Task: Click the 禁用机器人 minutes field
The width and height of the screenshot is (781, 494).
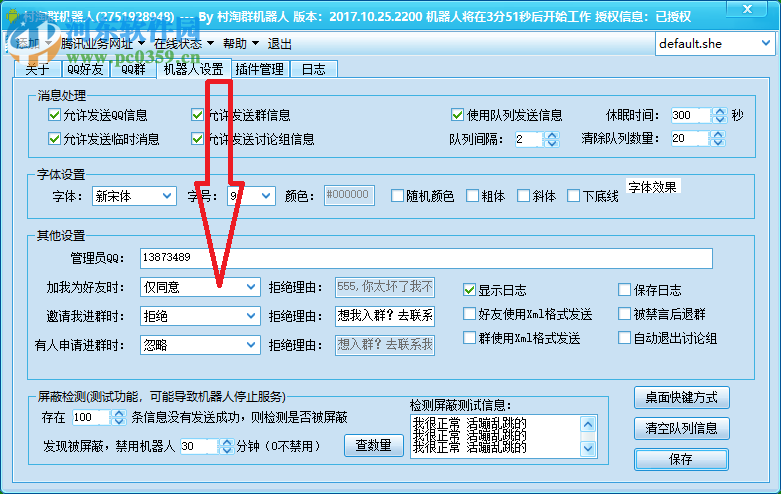Action: click(x=199, y=446)
